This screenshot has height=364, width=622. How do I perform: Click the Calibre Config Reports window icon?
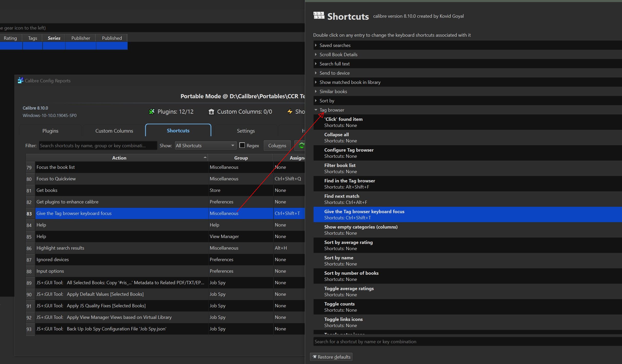tap(20, 80)
